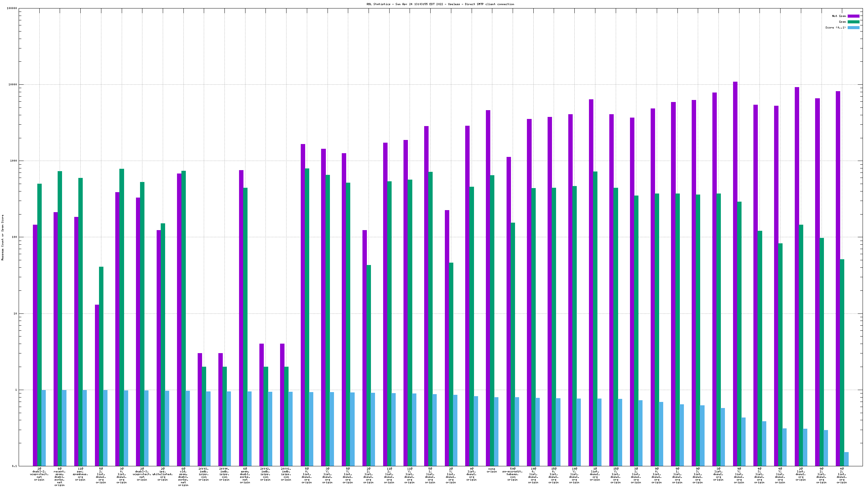
Task: Click the zen.spamhaus.org x-axis label
Action: (80, 474)
